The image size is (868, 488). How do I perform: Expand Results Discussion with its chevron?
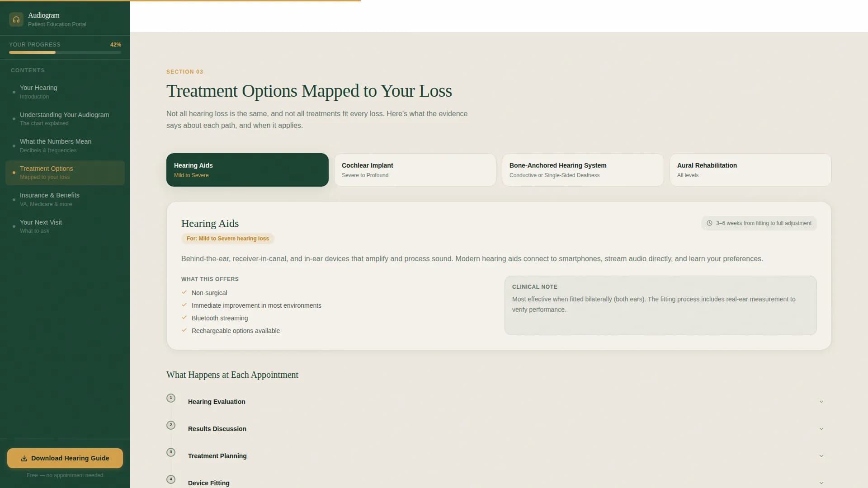click(x=821, y=429)
